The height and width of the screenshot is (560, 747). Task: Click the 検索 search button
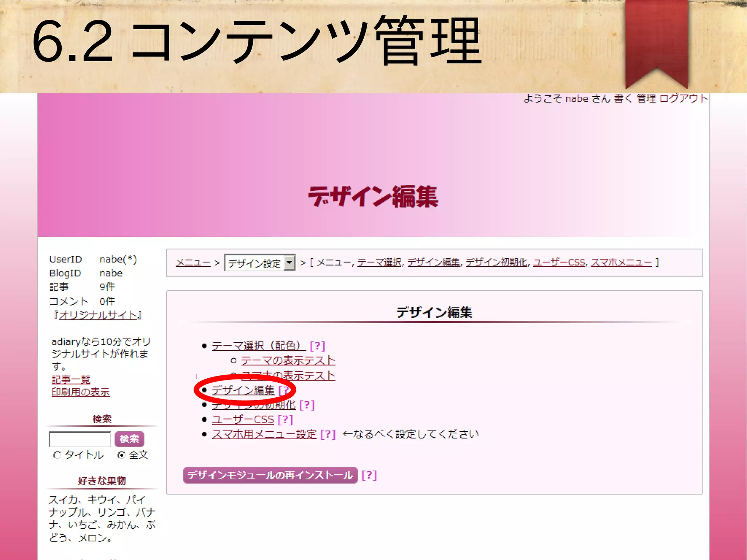[129, 439]
